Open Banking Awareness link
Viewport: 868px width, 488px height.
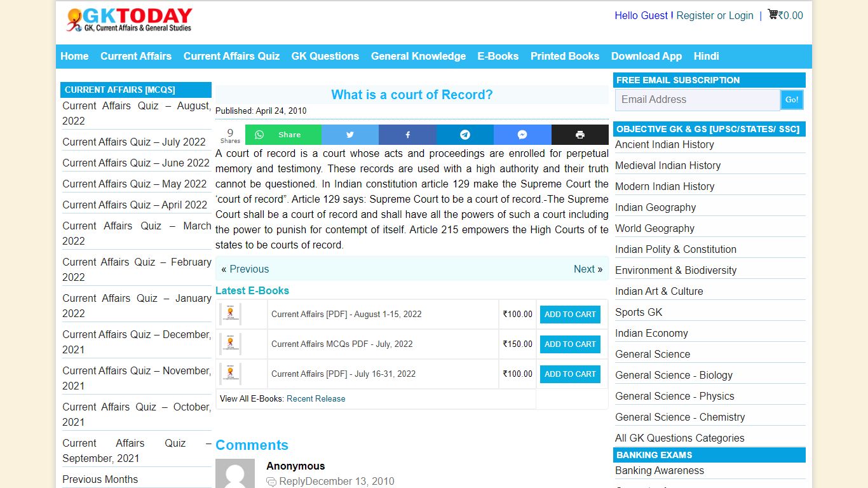tap(660, 470)
